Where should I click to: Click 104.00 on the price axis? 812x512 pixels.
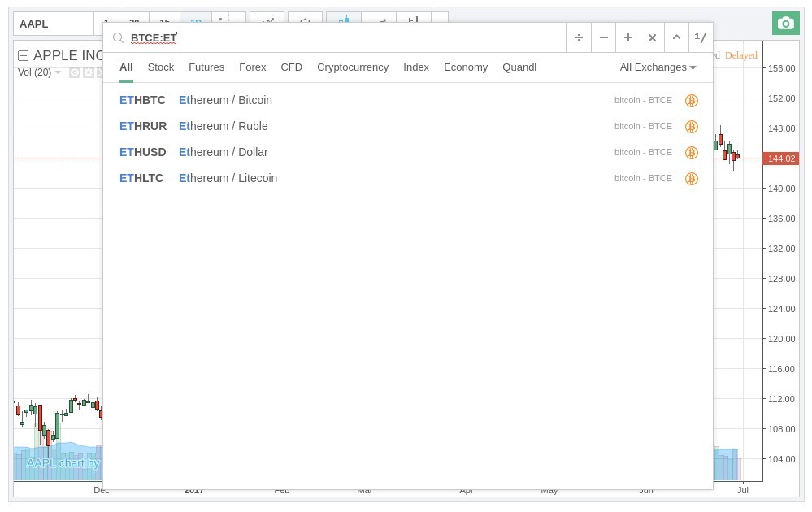[x=781, y=458]
